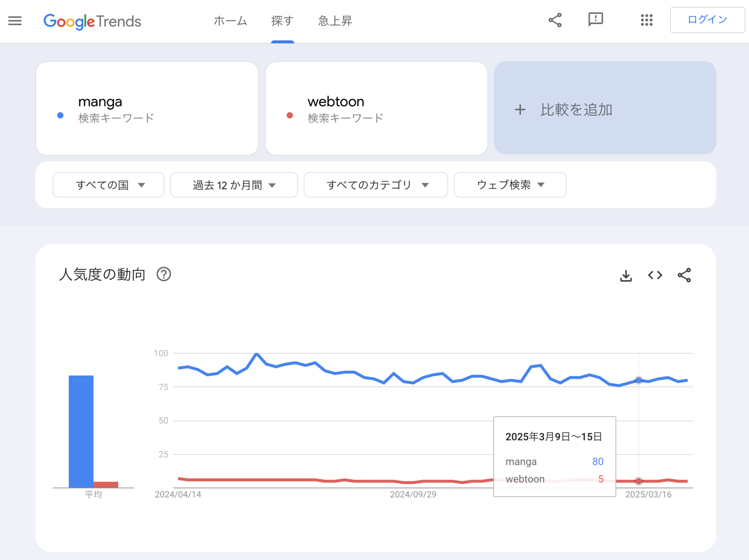Image resolution: width=749 pixels, height=560 pixels.
Task: Open the ウェブ検索 search type dropdown
Action: pyautogui.click(x=510, y=185)
